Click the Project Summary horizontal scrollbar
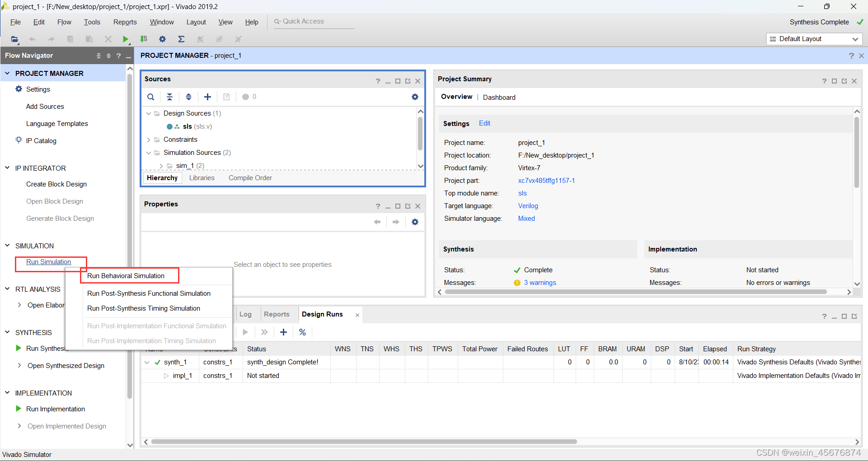Screen dimensions: 868x461 (636, 292)
